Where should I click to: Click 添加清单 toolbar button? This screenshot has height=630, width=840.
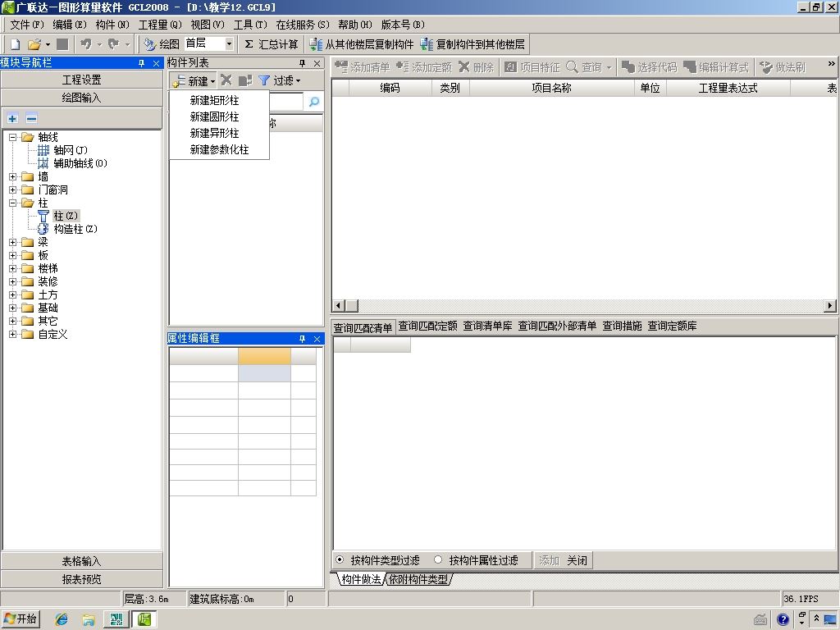pyautogui.click(x=362, y=67)
